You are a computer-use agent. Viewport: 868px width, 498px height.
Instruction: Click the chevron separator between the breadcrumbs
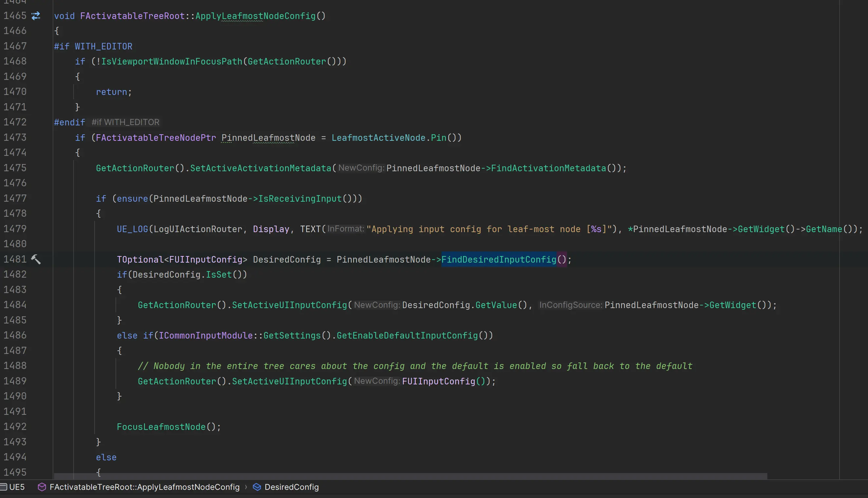[x=246, y=487]
